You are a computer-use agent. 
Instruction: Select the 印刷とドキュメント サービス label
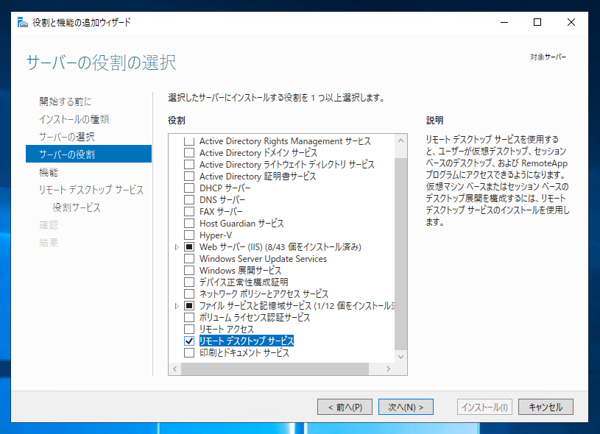[244, 353]
